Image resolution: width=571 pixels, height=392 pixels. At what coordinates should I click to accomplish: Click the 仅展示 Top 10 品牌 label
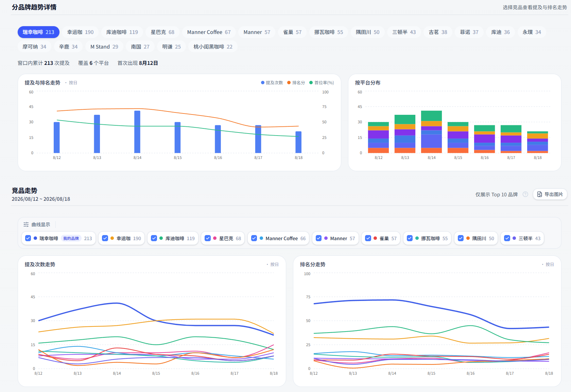[x=497, y=195]
